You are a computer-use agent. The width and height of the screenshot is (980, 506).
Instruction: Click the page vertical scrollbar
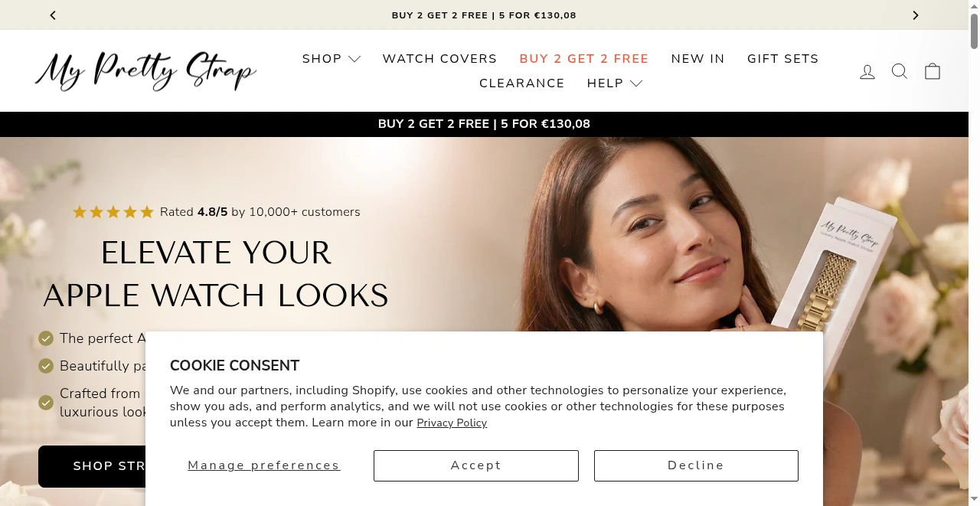974,253
